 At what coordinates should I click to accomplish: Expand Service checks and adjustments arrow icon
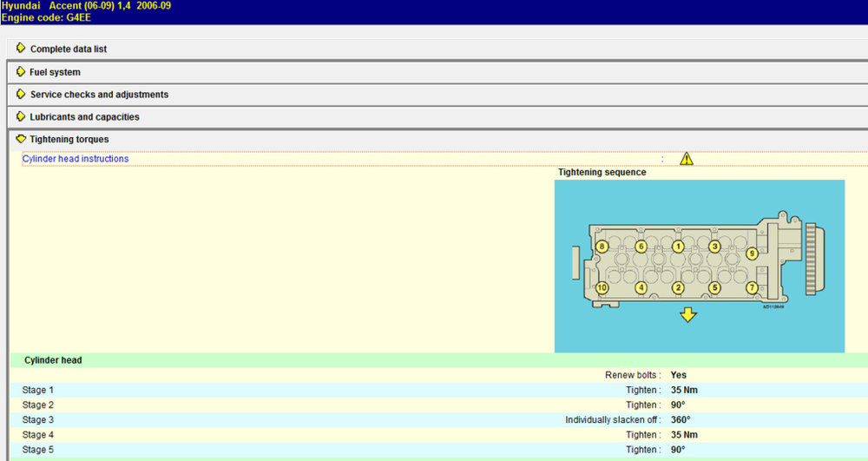pos(21,94)
